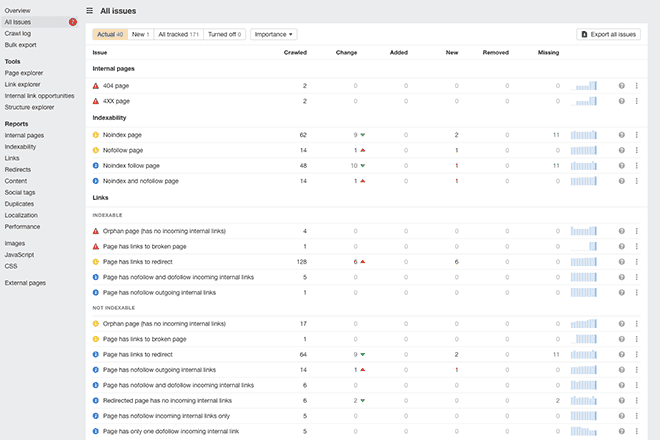660x440 pixels.
Task: Open Link explorer tool
Action: coord(23,84)
